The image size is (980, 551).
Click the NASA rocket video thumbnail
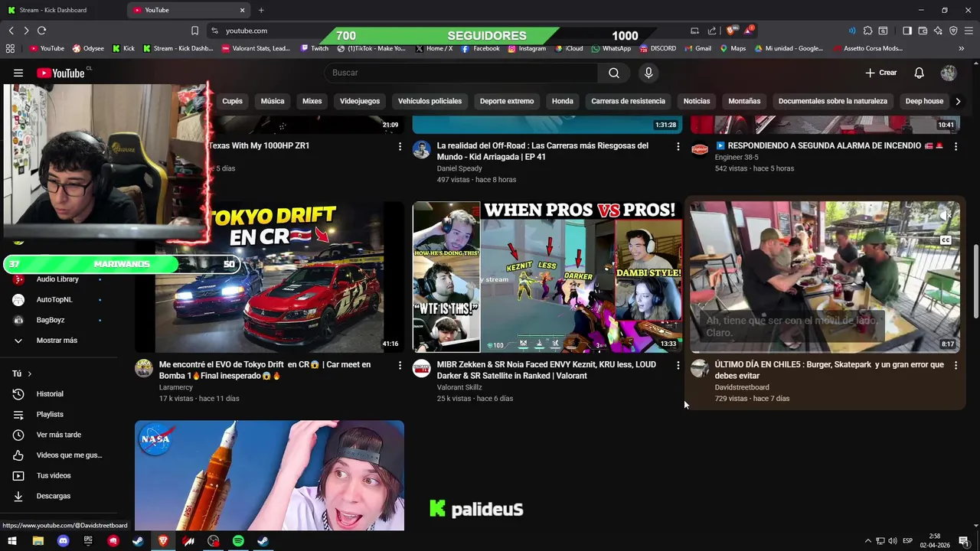pyautogui.click(x=269, y=475)
